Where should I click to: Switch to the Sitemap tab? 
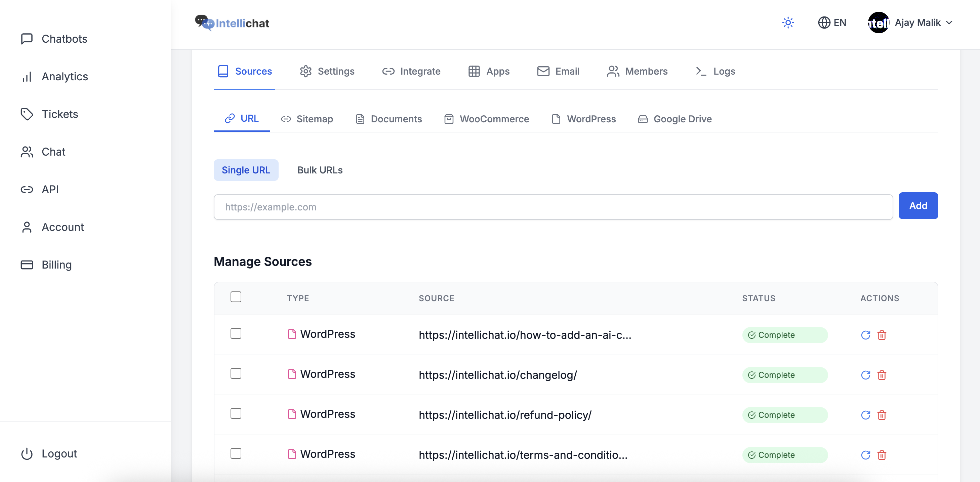click(308, 119)
